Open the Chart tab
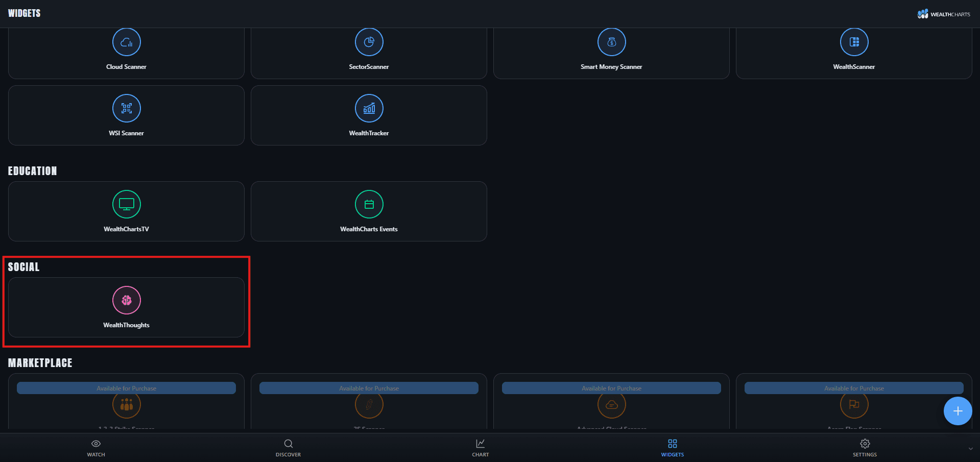Image resolution: width=980 pixels, height=462 pixels. point(480,448)
